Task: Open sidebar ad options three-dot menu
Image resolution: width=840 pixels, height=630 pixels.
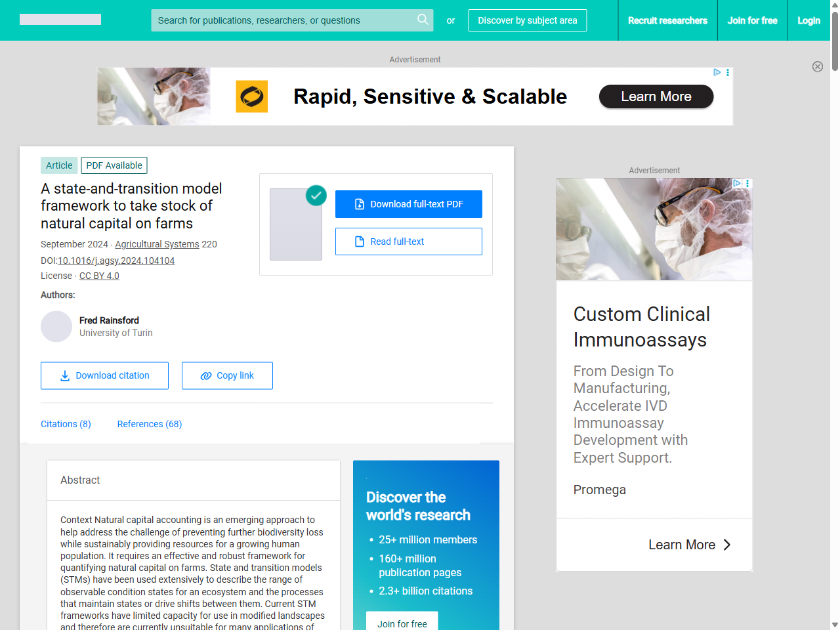Action: click(747, 183)
